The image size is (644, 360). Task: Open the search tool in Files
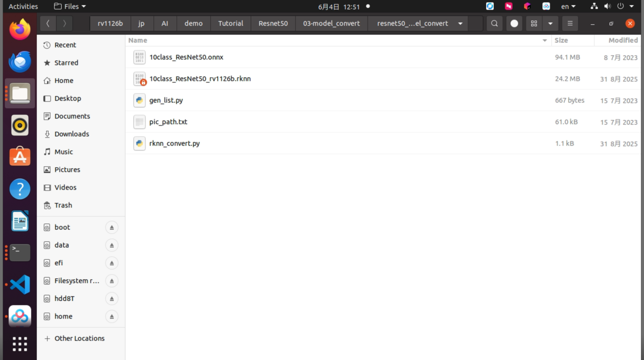point(494,24)
